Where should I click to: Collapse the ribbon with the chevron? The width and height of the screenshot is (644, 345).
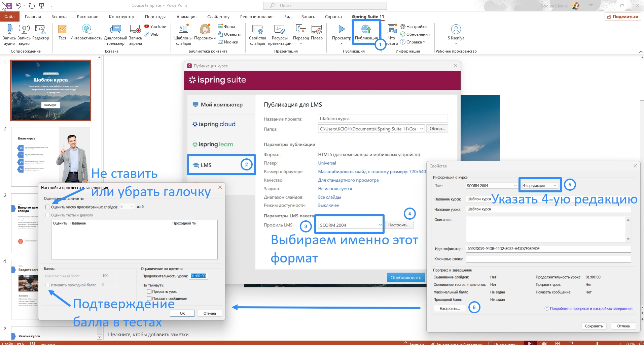pyautogui.click(x=640, y=52)
